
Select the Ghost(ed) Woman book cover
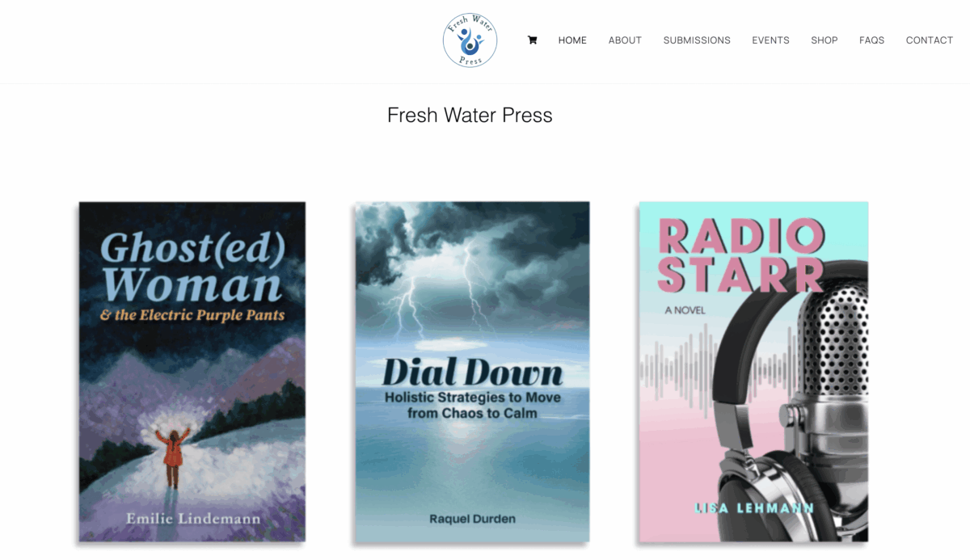click(x=192, y=371)
